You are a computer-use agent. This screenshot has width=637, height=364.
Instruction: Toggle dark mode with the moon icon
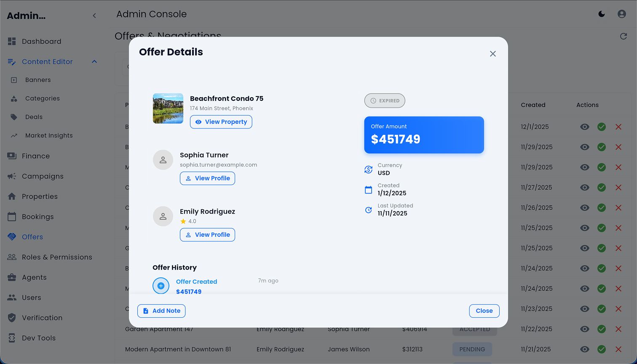(602, 14)
